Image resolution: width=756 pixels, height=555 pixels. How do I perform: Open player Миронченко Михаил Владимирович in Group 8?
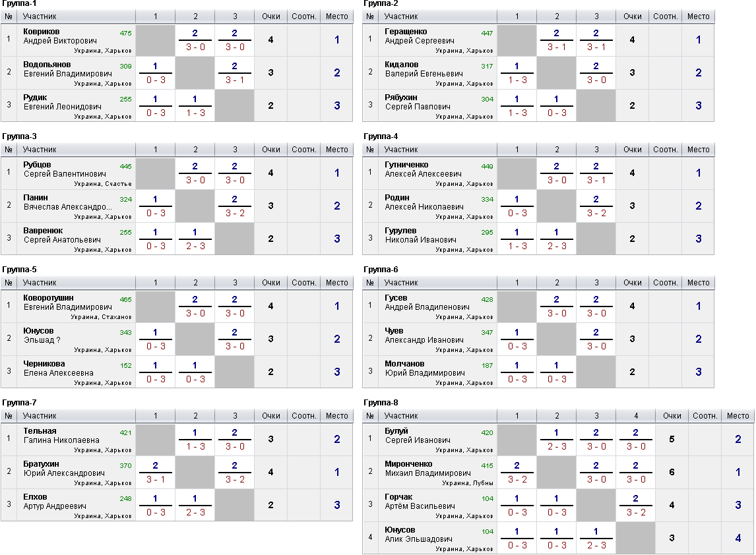pyautogui.click(x=427, y=468)
